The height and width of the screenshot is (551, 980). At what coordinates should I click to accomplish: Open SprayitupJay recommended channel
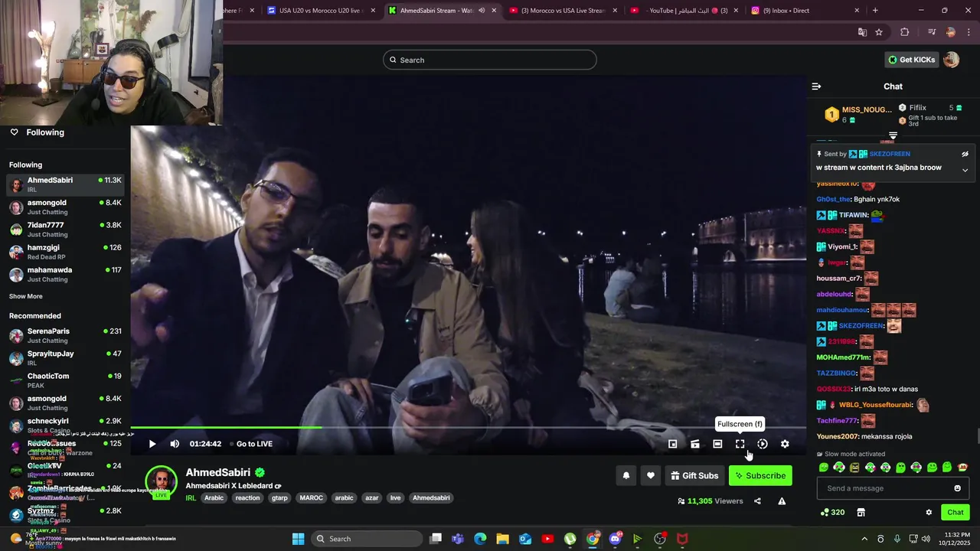65,358
